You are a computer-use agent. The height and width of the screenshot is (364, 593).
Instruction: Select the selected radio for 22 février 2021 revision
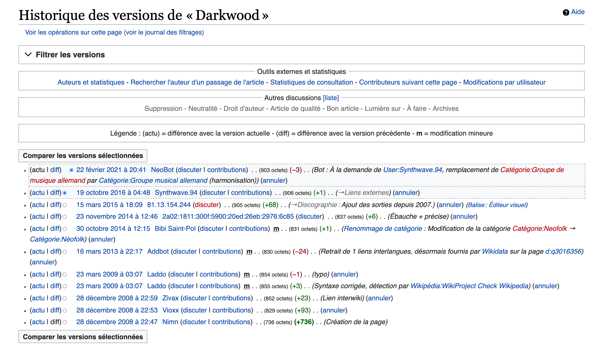tap(71, 170)
